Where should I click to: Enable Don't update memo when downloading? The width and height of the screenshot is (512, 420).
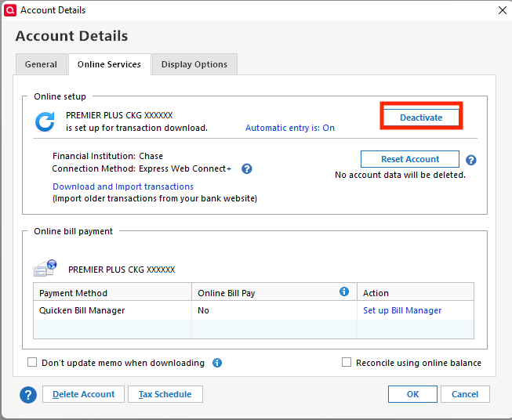[32, 362]
